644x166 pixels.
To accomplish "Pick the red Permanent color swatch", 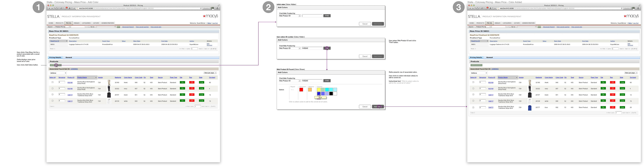I will (301, 90).
